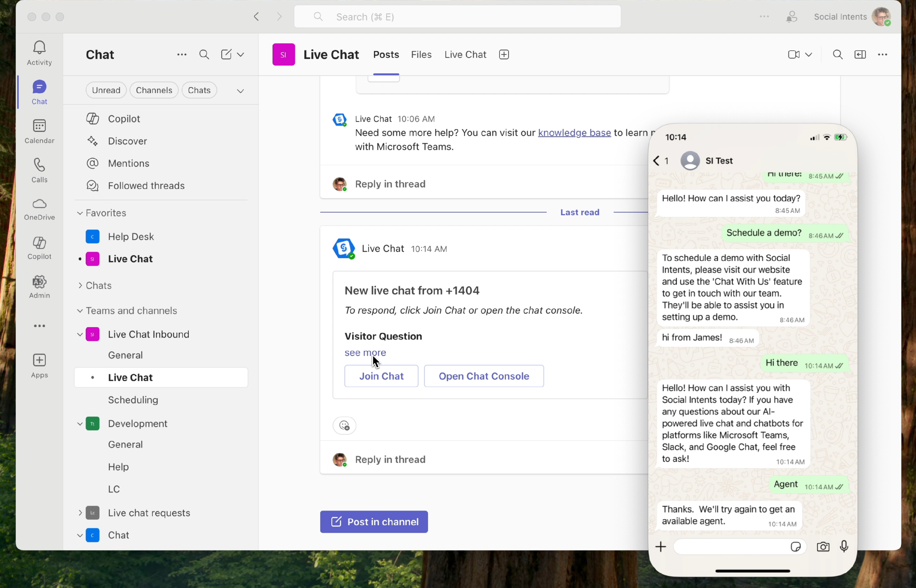The height and width of the screenshot is (588, 916).
Task: Tap the WhatsApp camera icon
Action: click(x=823, y=547)
